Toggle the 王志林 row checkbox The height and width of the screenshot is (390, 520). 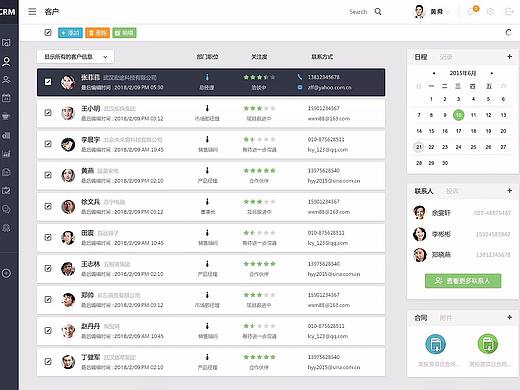(x=48, y=268)
